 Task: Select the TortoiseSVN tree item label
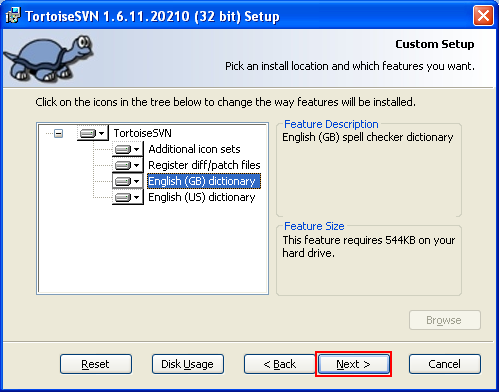point(142,133)
